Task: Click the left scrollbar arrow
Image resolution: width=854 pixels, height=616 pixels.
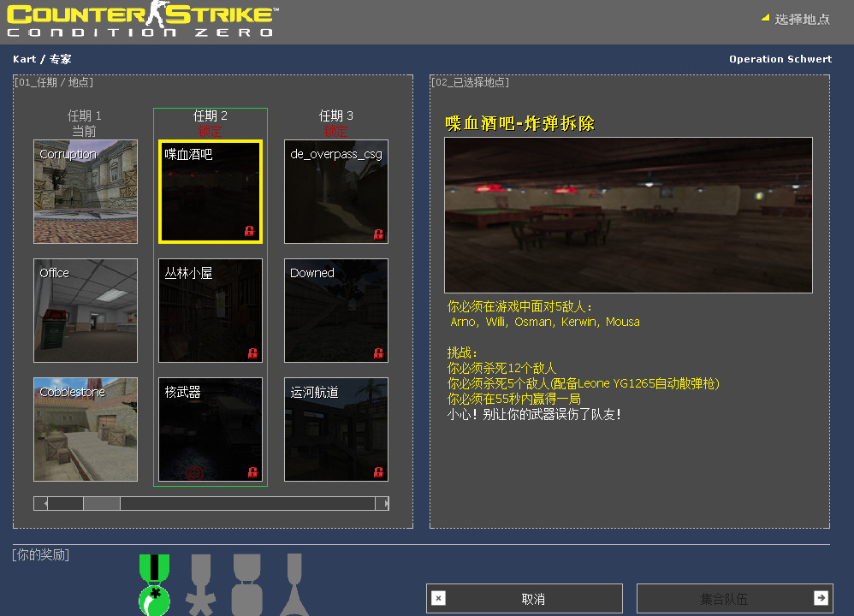Action: 41,504
